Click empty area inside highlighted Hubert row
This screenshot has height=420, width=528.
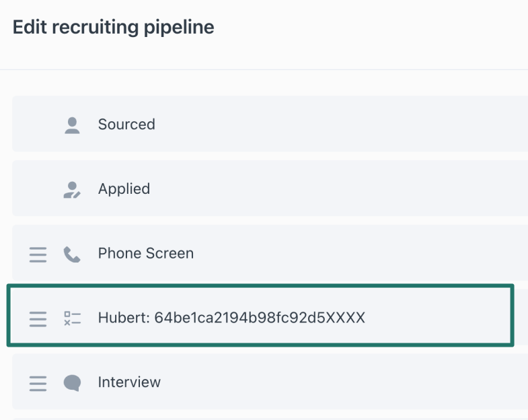tap(438, 317)
